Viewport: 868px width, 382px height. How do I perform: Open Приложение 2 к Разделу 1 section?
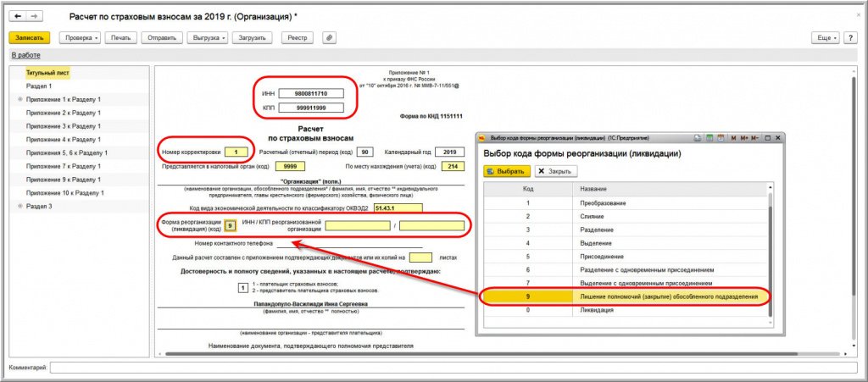pos(64,113)
